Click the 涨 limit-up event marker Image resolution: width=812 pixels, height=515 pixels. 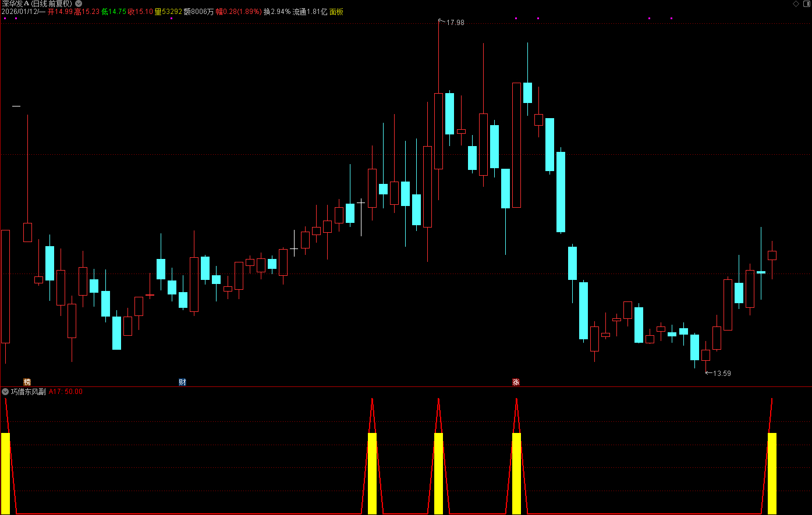click(516, 382)
